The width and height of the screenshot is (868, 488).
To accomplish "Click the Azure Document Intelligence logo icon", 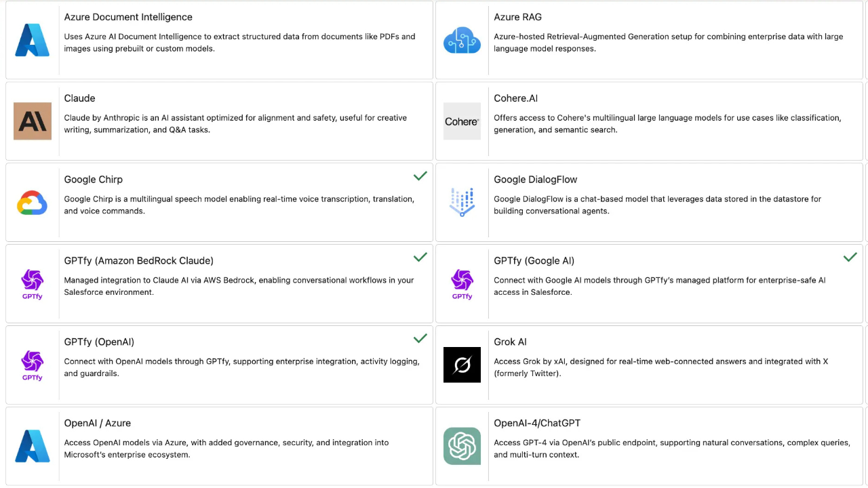I will click(x=33, y=40).
